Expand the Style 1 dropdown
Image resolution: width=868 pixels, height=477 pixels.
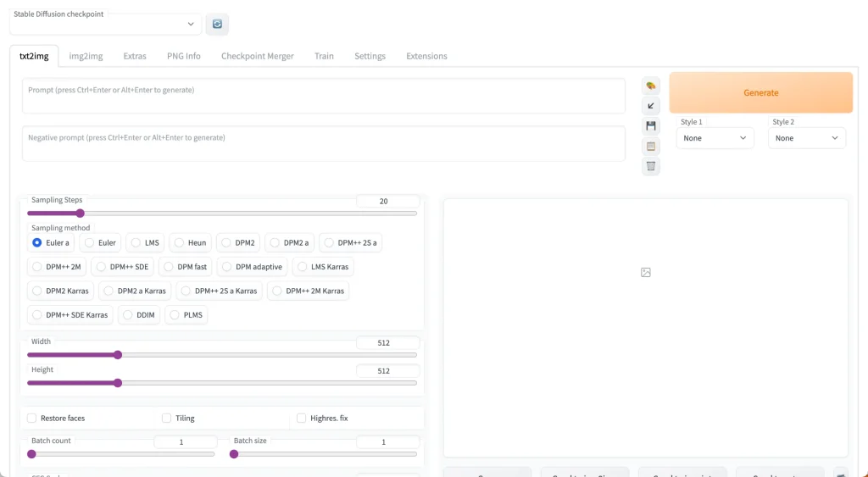(715, 138)
